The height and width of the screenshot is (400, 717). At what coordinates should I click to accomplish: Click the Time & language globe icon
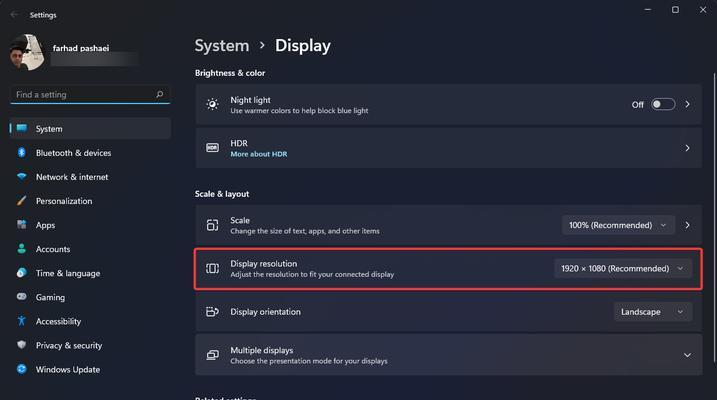point(21,273)
